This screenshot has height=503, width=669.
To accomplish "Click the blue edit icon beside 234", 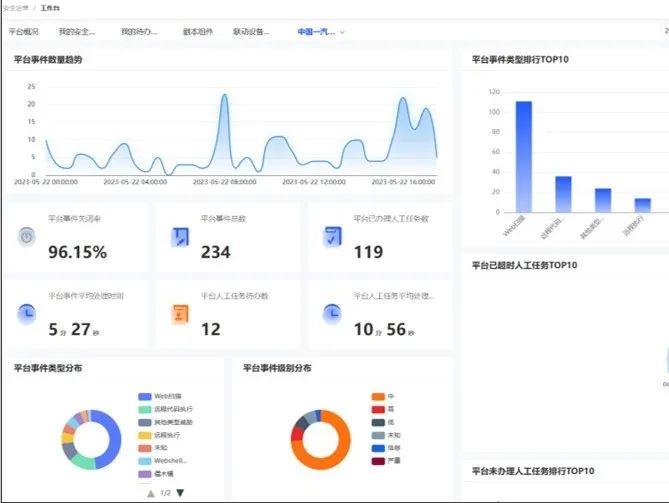I will pyautogui.click(x=180, y=237).
